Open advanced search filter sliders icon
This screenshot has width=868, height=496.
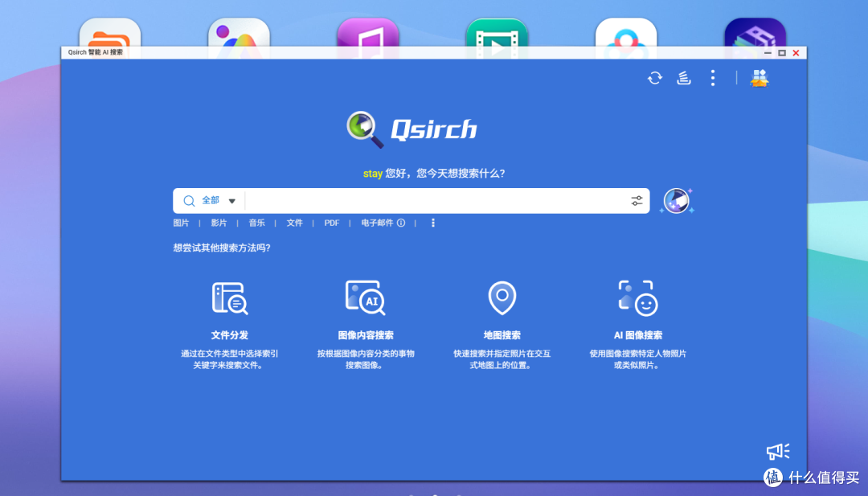coord(637,201)
